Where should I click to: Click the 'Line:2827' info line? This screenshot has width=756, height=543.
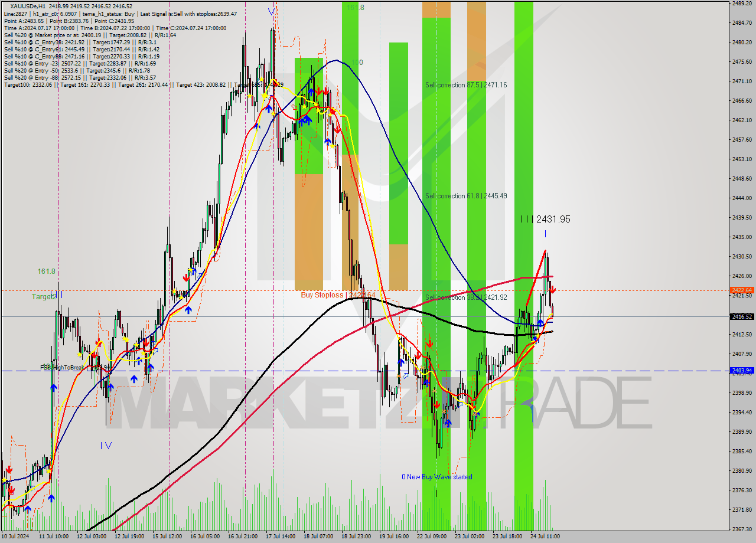(120, 14)
